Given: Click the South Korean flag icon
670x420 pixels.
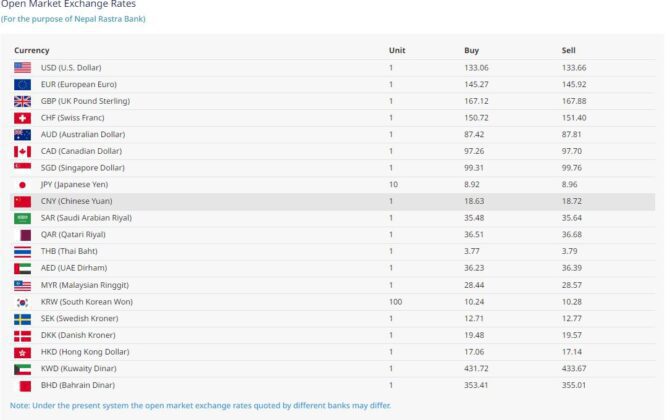Looking at the screenshot, I should coord(22,302).
